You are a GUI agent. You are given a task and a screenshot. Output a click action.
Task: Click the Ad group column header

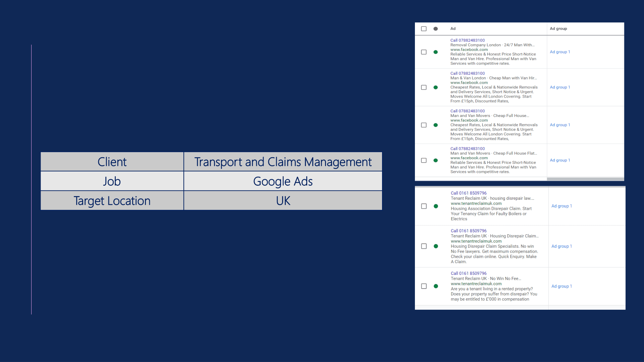click(558, 28)
